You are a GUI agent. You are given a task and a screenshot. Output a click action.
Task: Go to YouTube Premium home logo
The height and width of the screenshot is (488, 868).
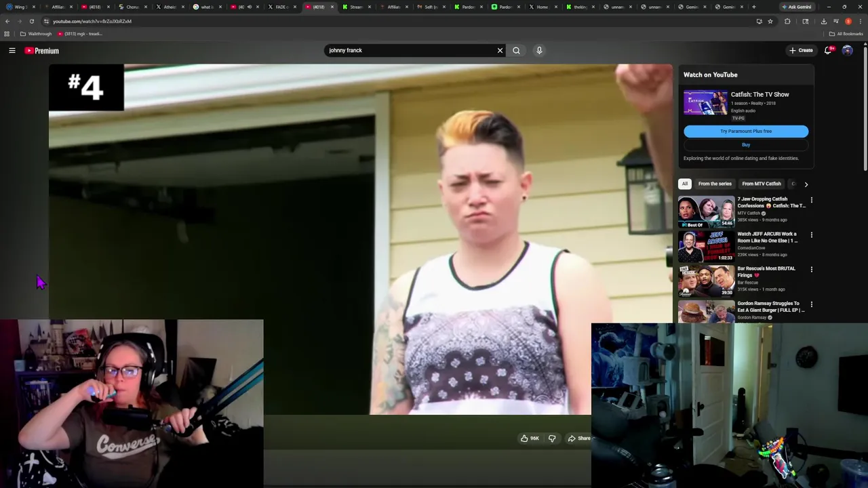coord(42,50)
